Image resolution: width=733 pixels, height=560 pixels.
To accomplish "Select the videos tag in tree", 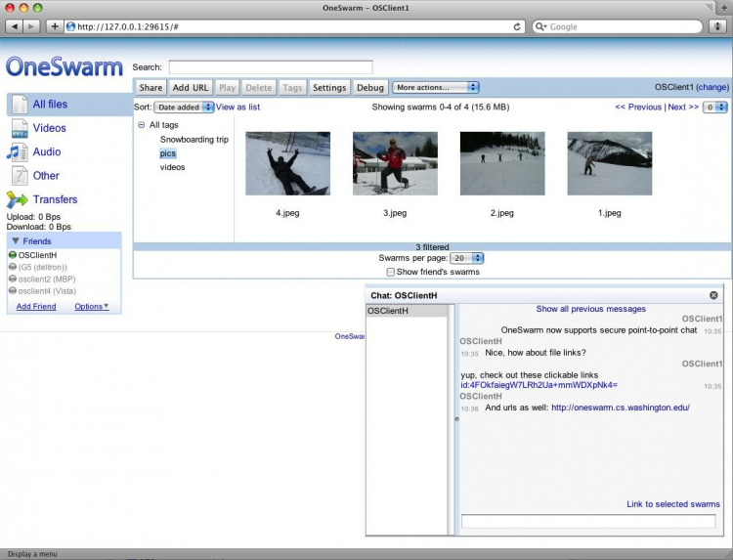I will tap(172, 167).
